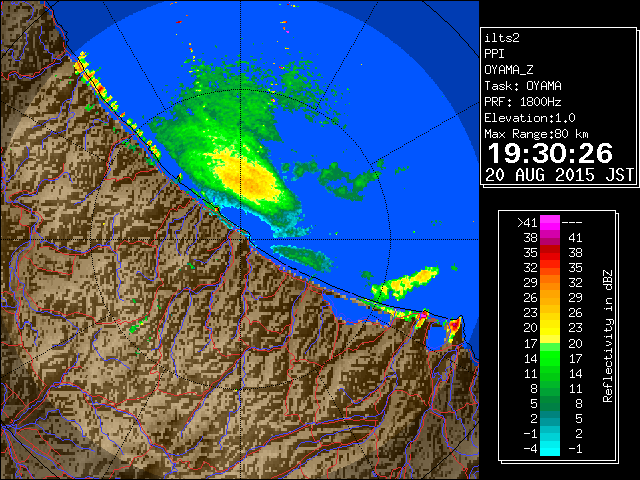
Task: Click the vertical Reflectivity in dBZ label
Action: click(608, 336)
